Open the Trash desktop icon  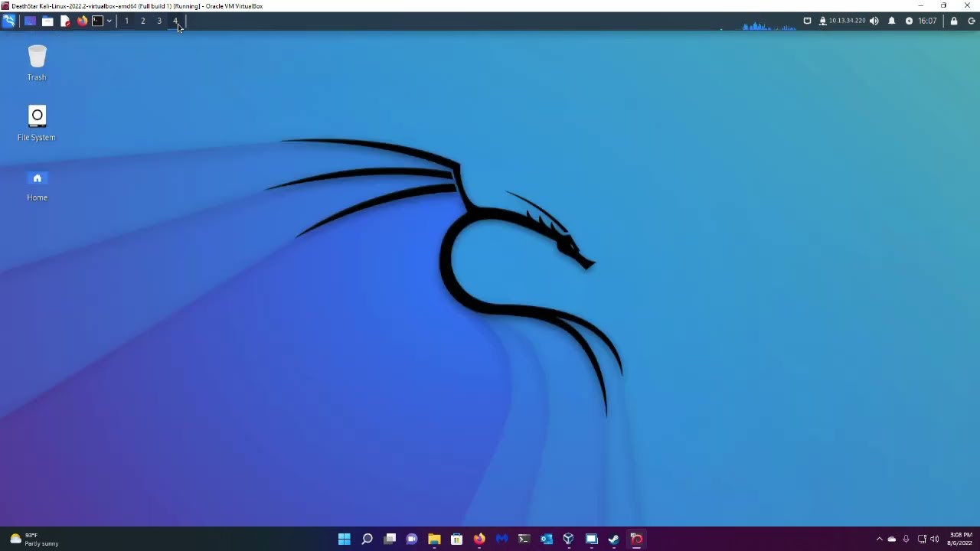(37, 64)
